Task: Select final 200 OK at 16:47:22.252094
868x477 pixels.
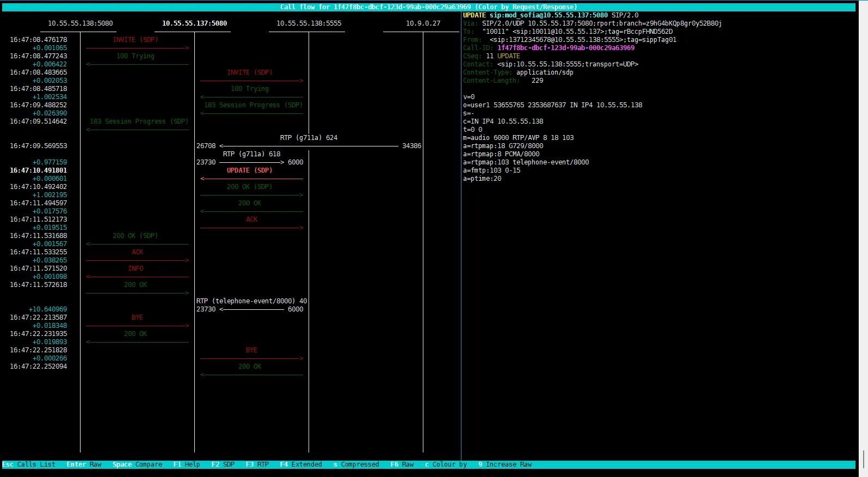Action: (250, 366)
